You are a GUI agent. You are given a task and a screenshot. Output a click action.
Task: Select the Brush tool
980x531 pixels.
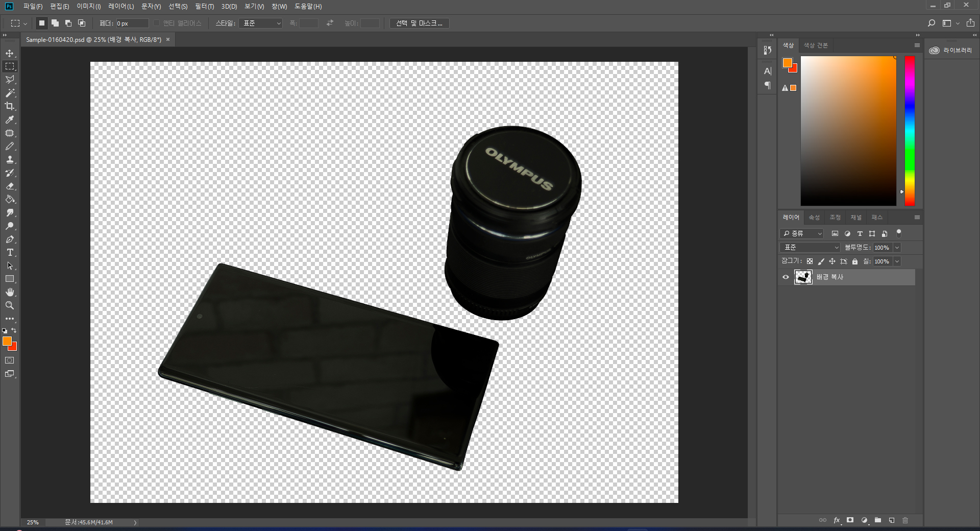[10, 146]
